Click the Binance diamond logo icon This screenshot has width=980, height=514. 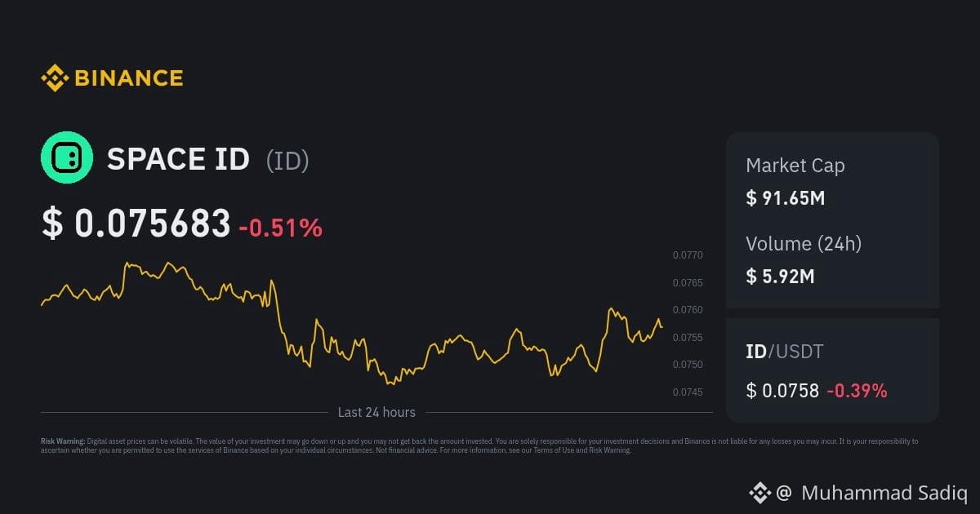(55, 78)
